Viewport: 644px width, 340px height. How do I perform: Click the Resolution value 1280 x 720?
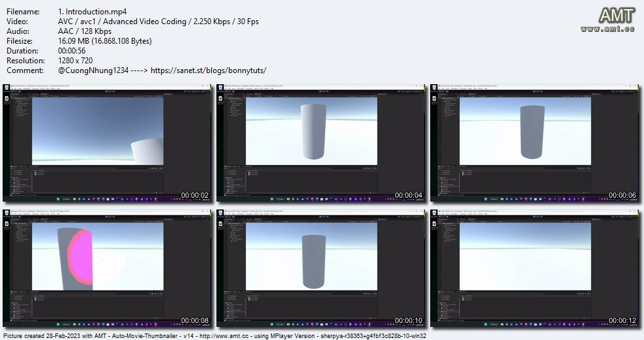pyautogui.click(x=76, y=61)
